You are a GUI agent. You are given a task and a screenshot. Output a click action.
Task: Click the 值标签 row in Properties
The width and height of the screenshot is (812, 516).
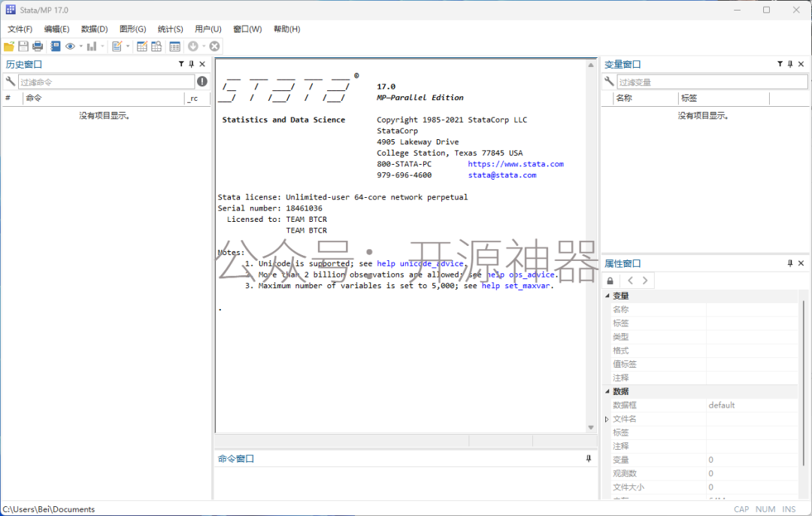704,364
